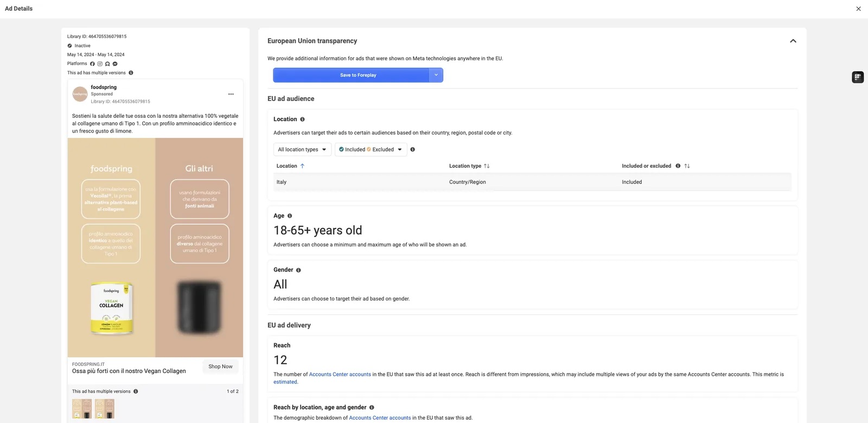Sort by Location type column

pos(487,166)
